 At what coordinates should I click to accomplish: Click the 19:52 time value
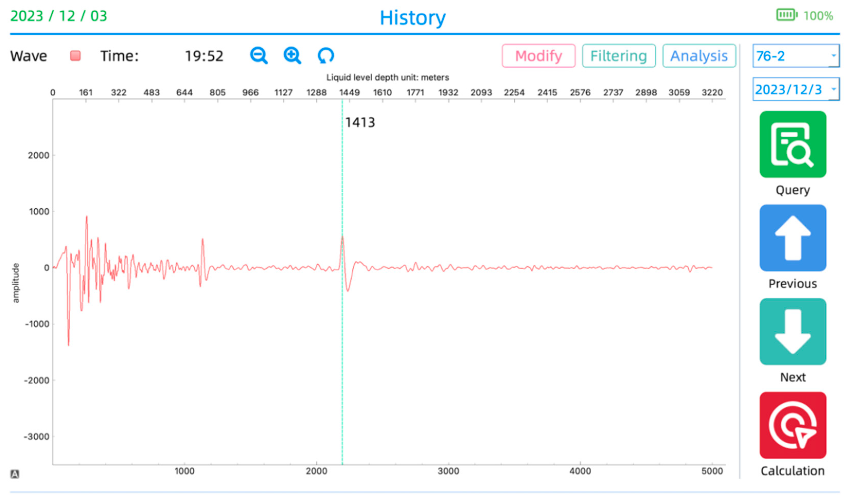pos(204,56)
